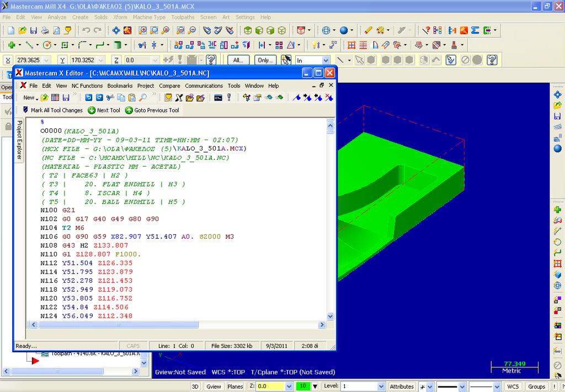Viewport: 565px width, 392px height.
Task: Click the Repaint screen icon
Action: (x=127, y=30)
